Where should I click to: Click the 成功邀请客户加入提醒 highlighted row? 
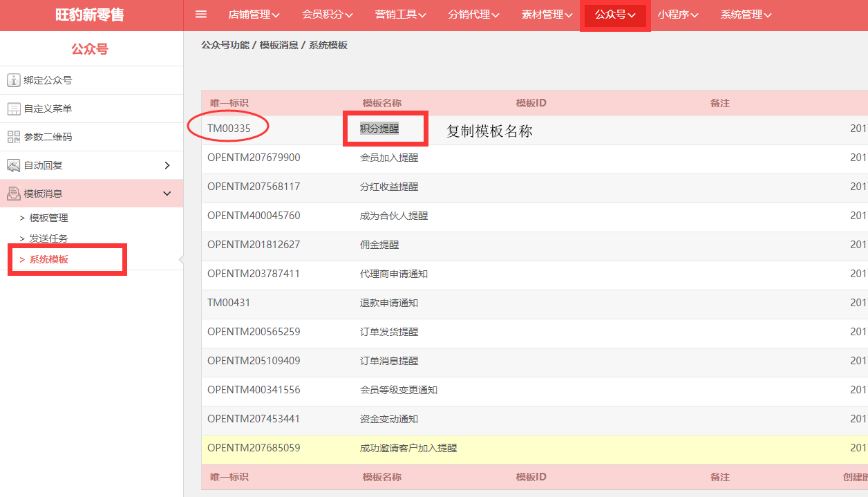tap(408, 448)
